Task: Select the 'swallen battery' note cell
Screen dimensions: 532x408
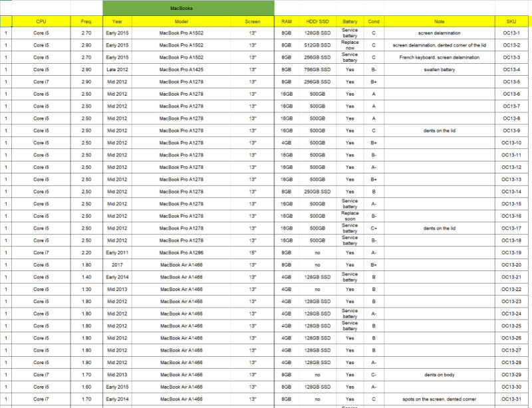Action: click(440, 70)
